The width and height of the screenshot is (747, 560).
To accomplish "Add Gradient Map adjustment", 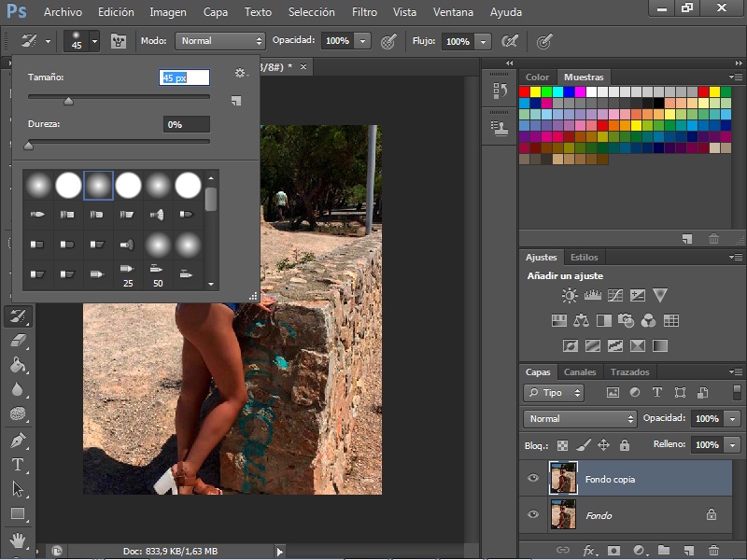I will 660,345.
